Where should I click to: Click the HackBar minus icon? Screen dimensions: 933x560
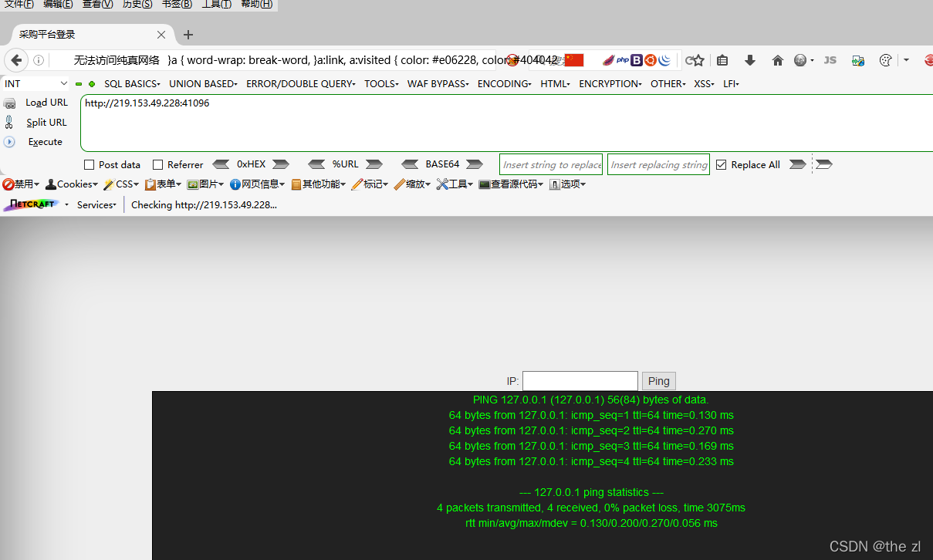coord(79,84)
